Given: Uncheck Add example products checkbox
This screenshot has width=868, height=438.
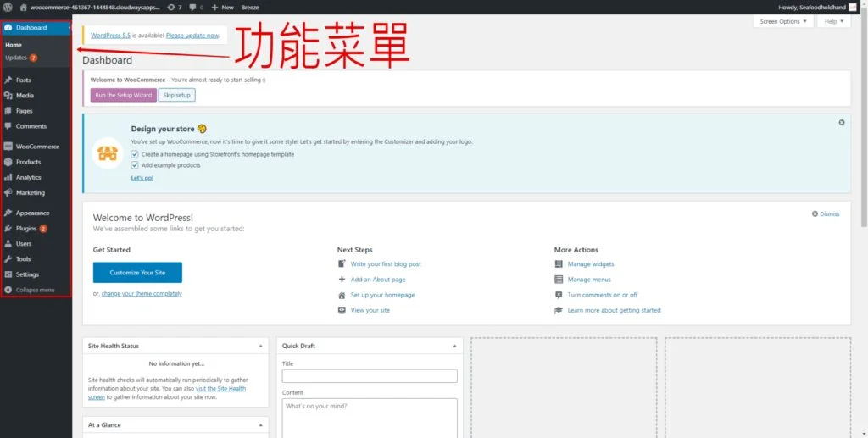Looking at the screenshot, I should pyautogui.click(x=135, y=165).
